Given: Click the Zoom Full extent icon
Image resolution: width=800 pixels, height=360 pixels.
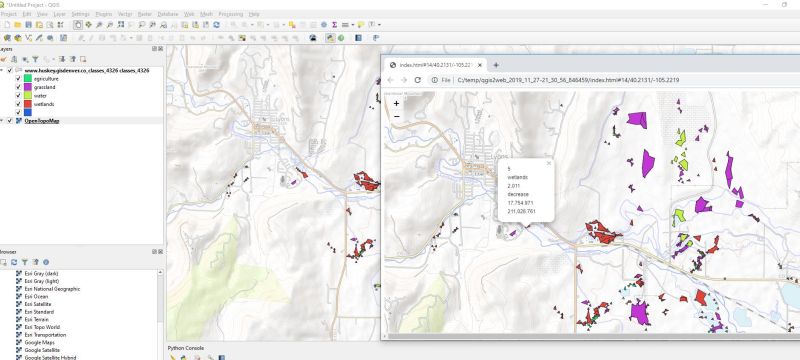Looking at the screenshot, I should [x=120, y=24].
